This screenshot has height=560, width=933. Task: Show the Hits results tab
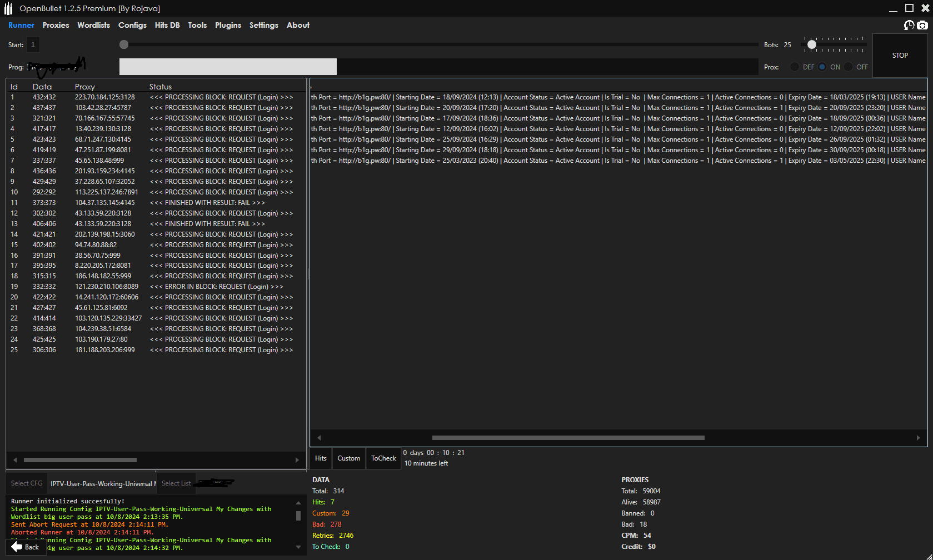321,458
